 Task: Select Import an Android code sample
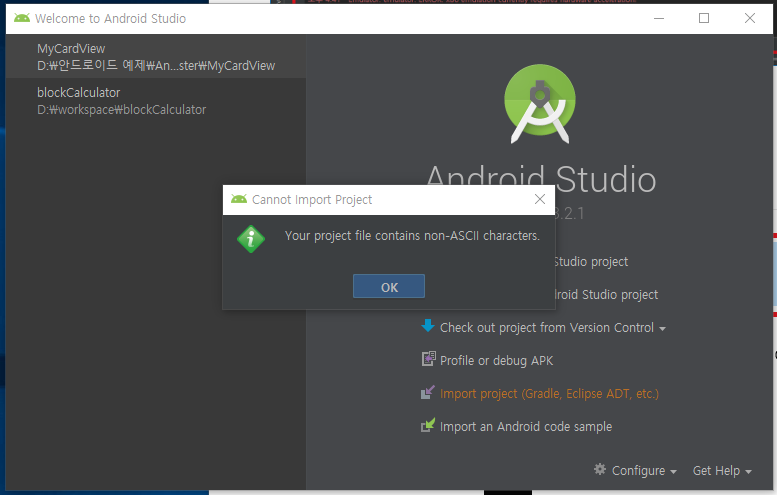pyautogui.click(x=526, y=427)
